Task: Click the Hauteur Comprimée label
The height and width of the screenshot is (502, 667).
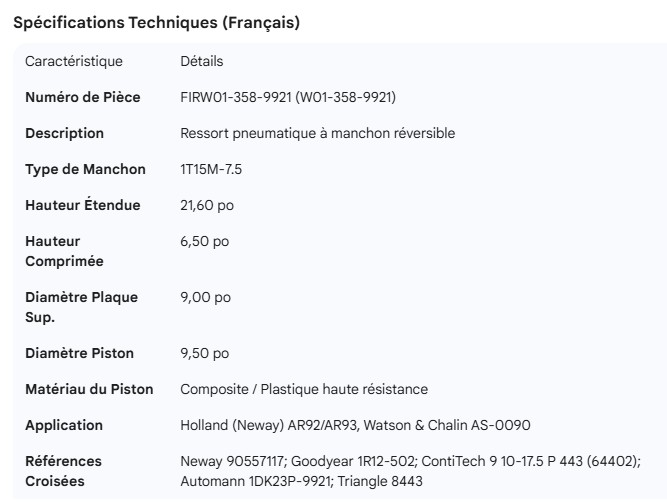Action: [x=64, y=251]
